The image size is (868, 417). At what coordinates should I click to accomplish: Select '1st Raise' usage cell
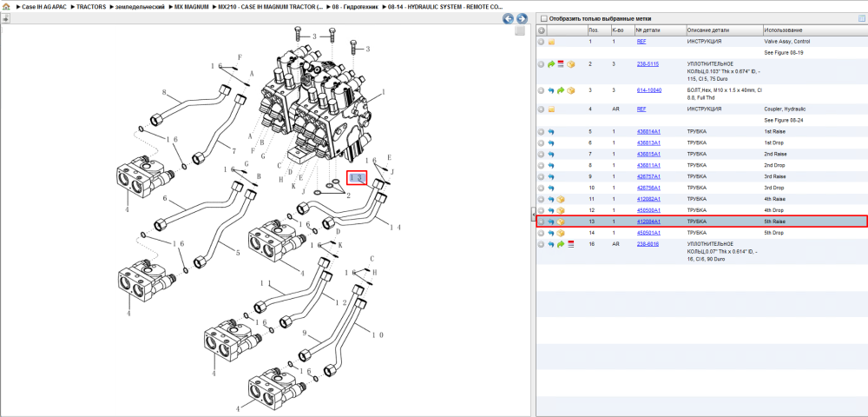tap(774, 132)
